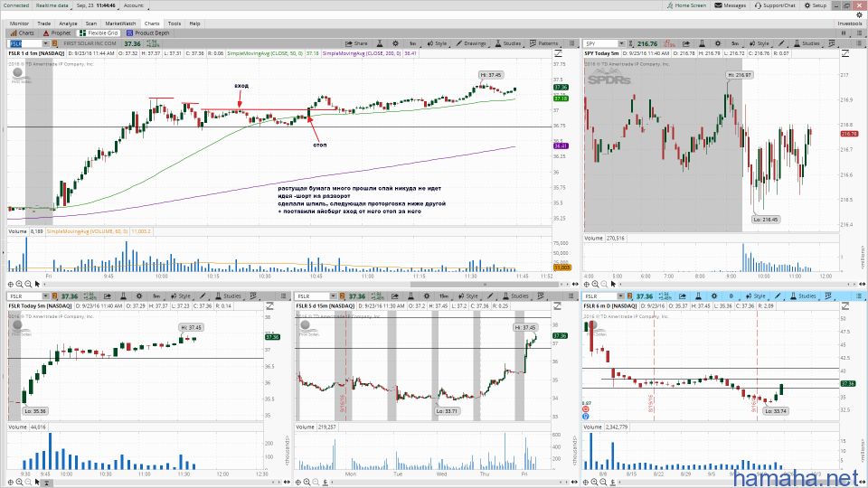
Task: Open flask icon in FSLR 1m chart toolbar
Action: tap(380, 43)
